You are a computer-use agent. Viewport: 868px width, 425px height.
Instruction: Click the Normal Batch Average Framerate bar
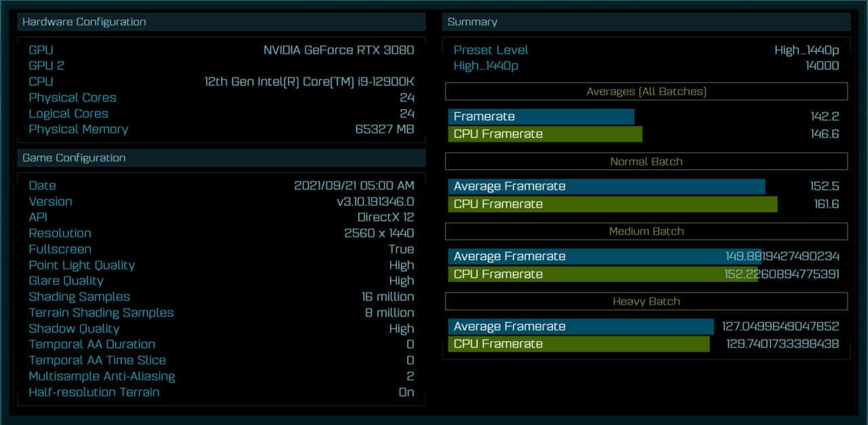tap(606, 186)
